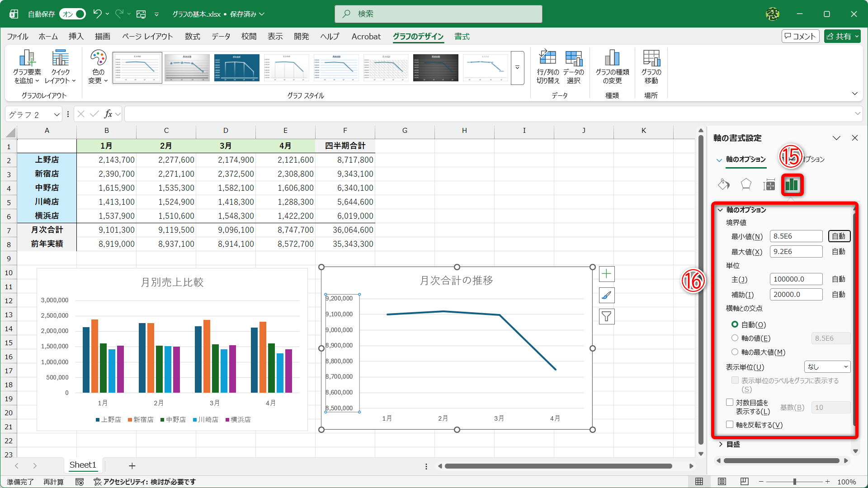Click the Chart Styles brush button
Screen dimensions: 868x488
click(607, 296)
